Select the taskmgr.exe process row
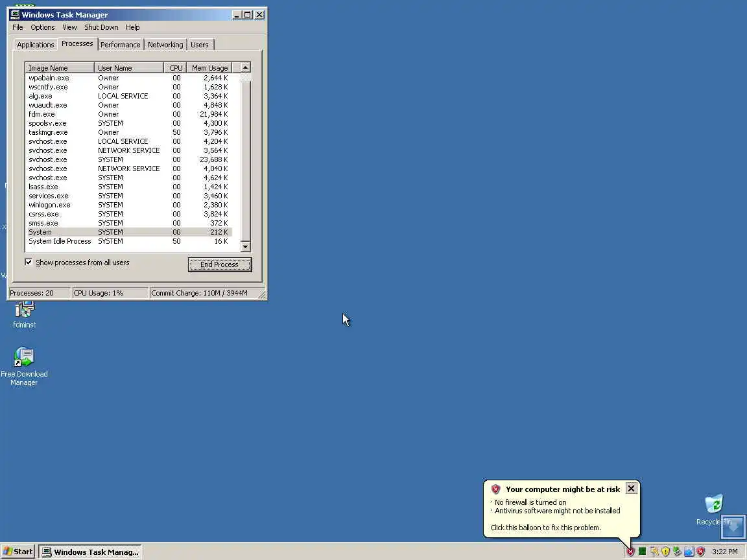747x560 pixels. (x=128, y=132)
